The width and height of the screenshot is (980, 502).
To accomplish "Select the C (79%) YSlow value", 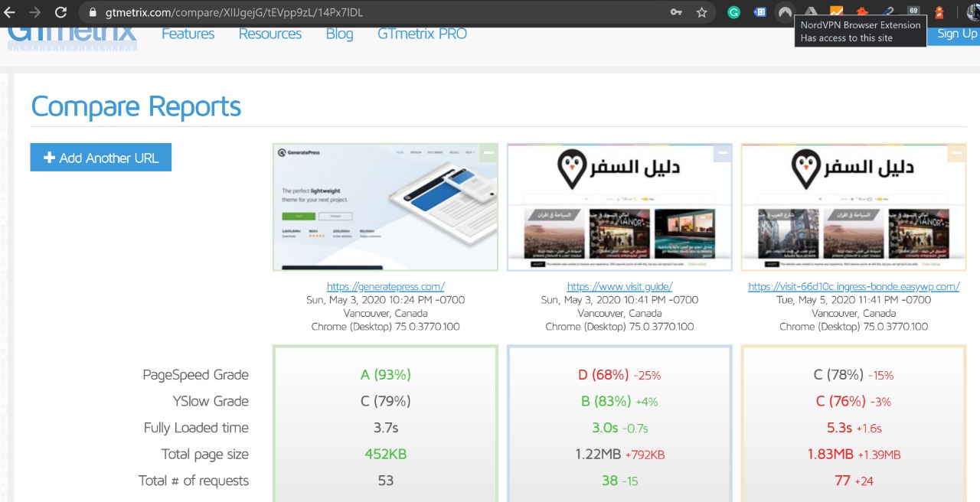I will 386,401.
